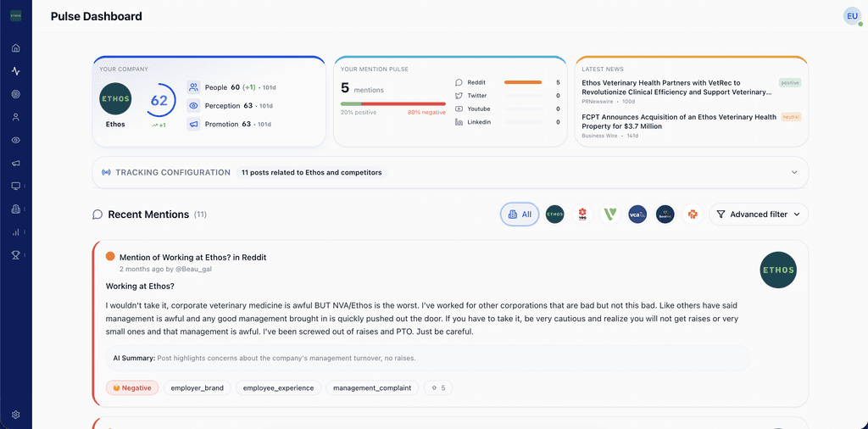Click the PRNewswire source label
Screen dimensions: 868x429
click(598, 101)
